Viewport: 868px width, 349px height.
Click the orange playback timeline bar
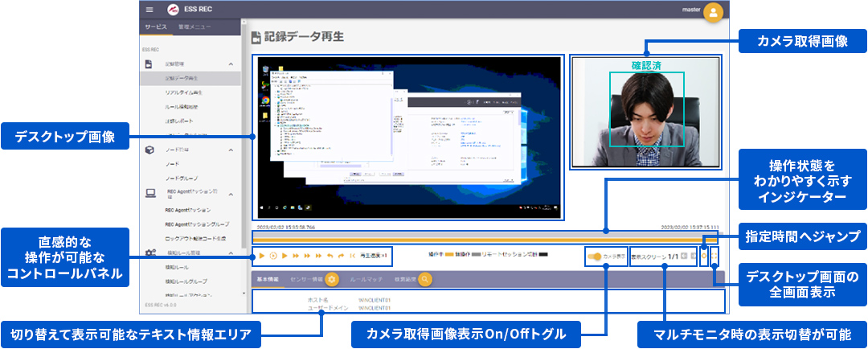(x=485, y=238)
